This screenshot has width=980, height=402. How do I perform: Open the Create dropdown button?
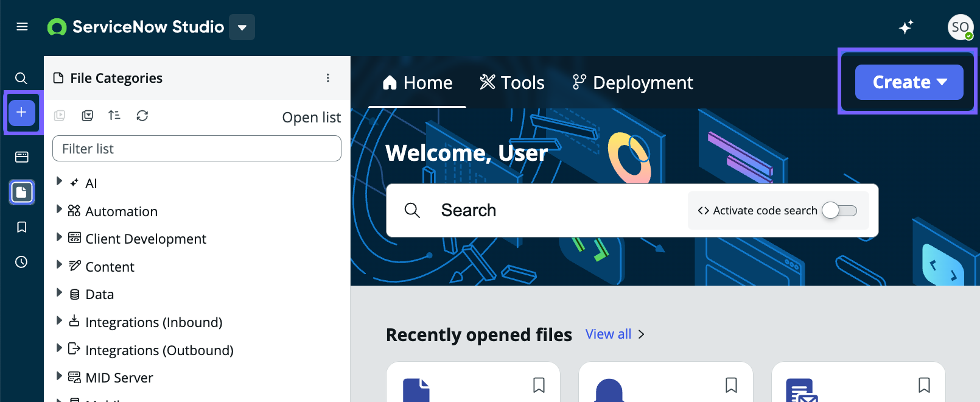click(909, 82)
